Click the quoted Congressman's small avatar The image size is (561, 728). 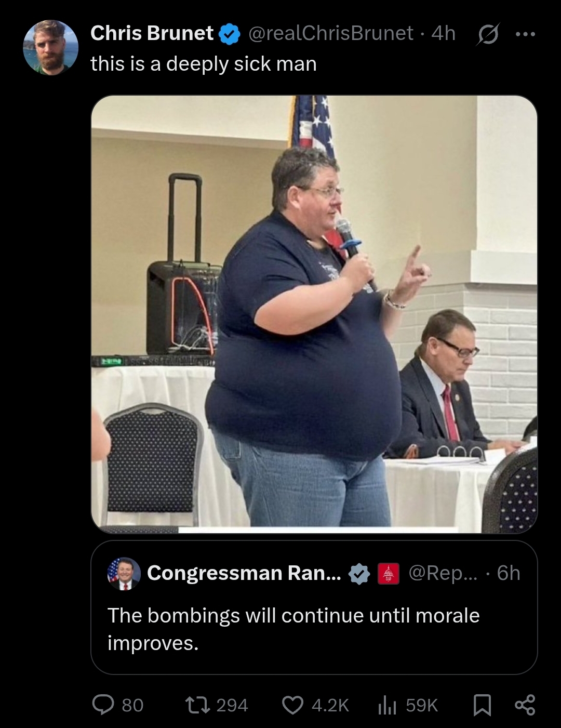click(124, 573)
